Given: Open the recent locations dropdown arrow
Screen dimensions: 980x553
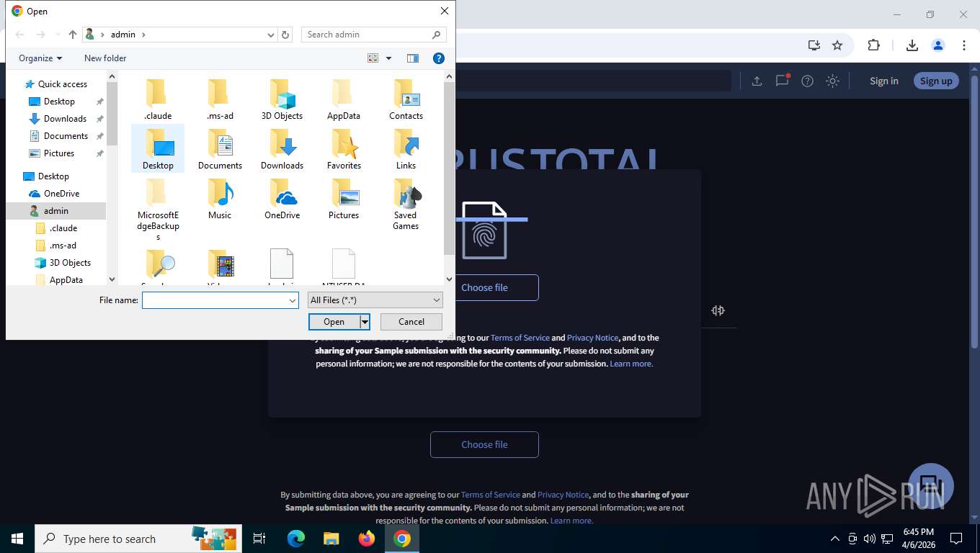Looking at the screenshot, I should 58,35.
